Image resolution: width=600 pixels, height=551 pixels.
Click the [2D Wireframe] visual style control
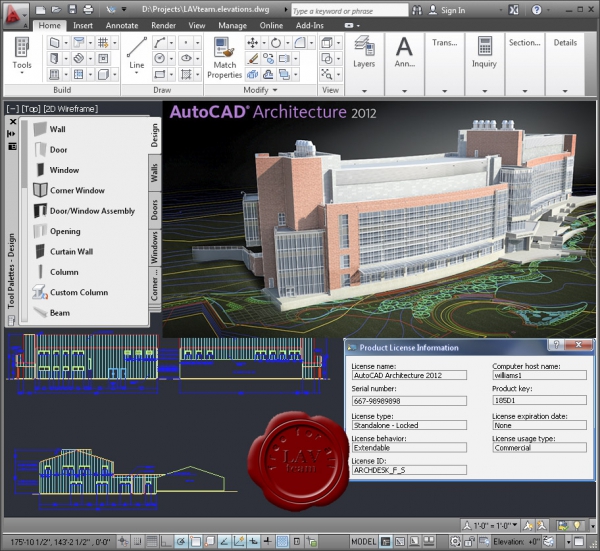pyautogui.click(x=71, y=109)
